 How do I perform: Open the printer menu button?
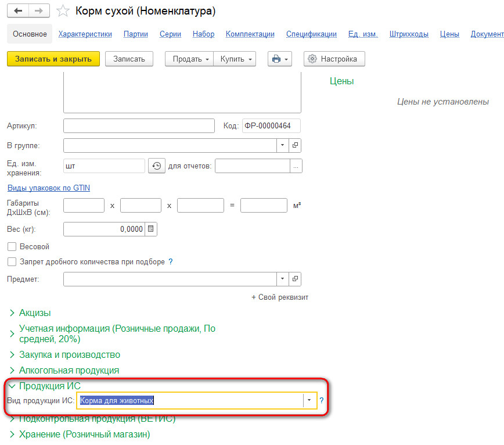pos(280,59)
